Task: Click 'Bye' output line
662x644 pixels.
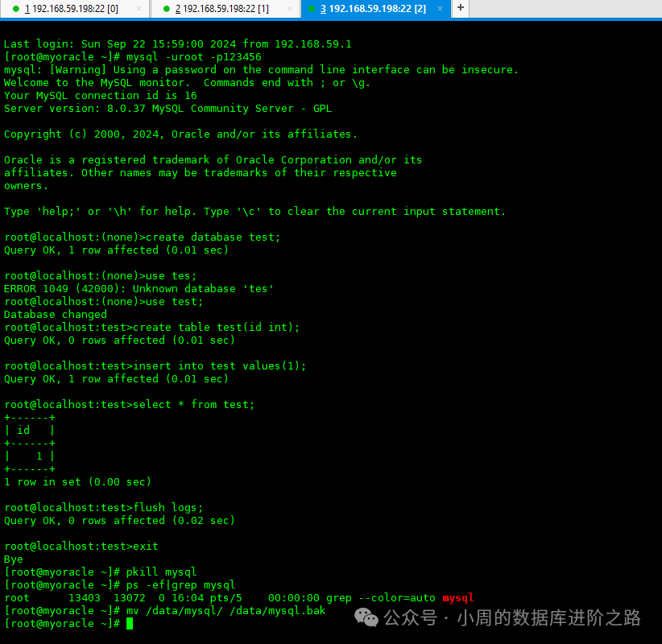Action: pos(14,559)
